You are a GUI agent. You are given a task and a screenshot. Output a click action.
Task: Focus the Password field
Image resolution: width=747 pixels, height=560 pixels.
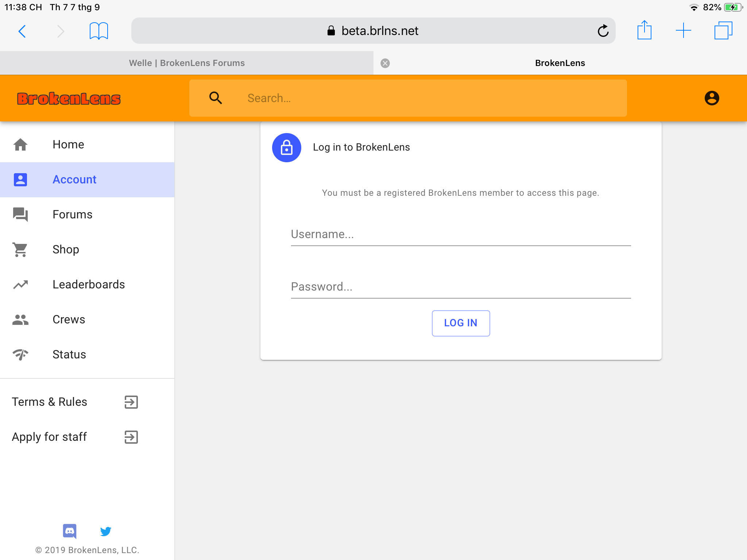point(461,287)
